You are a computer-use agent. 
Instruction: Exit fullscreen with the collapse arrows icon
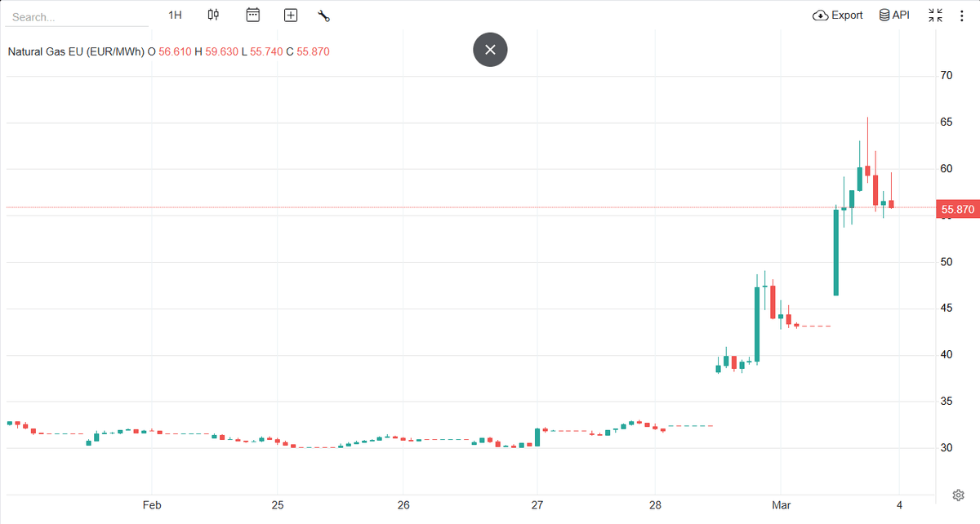pyautogui.click(x=936, y=15)
